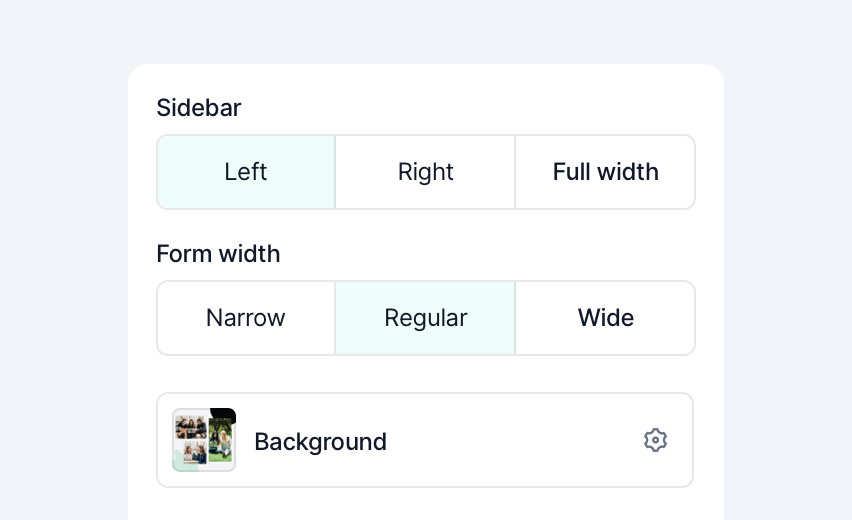
Task: Click the Form width section heading
Action: coord(218,254)
